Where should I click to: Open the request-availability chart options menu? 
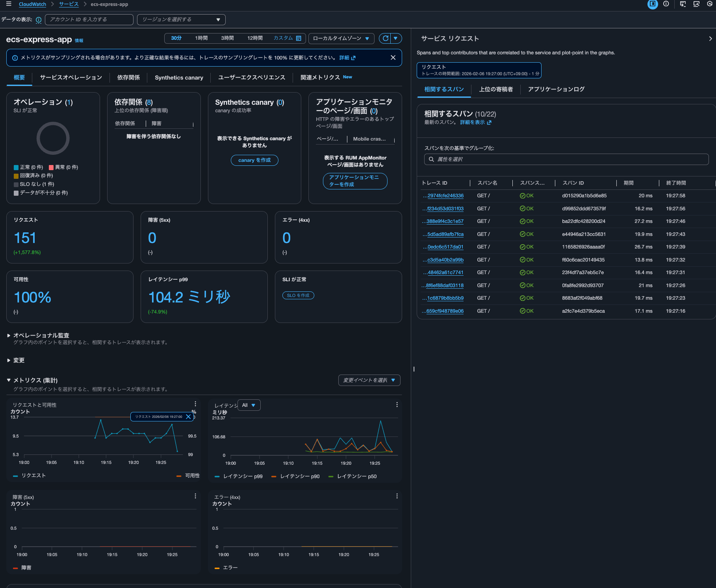pyautogui.click(x=195, y=404)
